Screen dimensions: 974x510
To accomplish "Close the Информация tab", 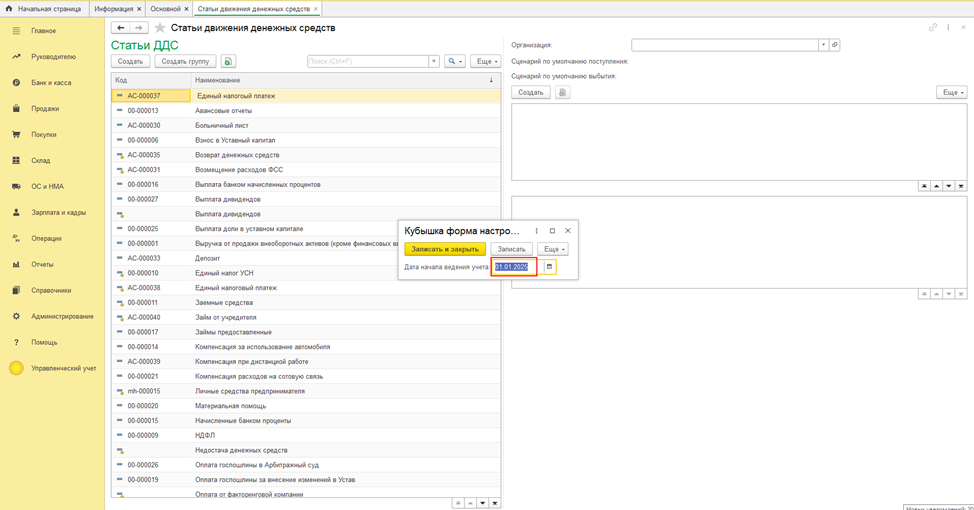I will pyautogui.click(x=139, y=9).
